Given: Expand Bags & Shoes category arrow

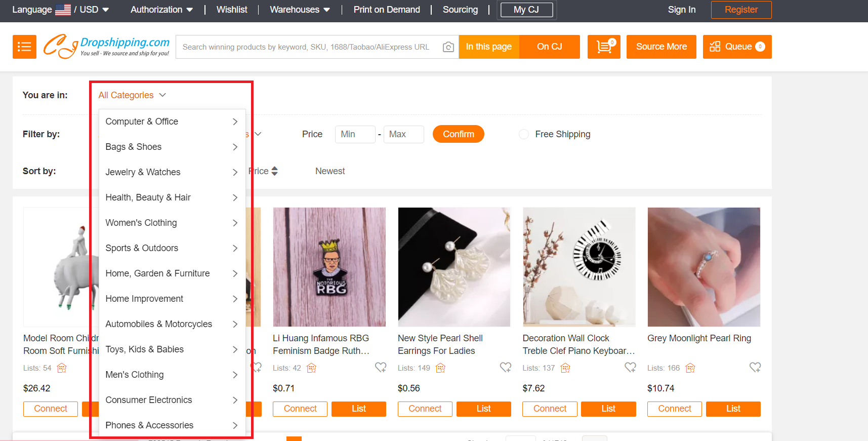Looking at the screenshot, I should click(x=235, y=147).
